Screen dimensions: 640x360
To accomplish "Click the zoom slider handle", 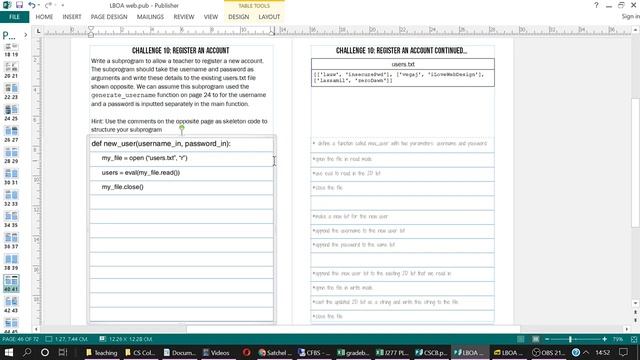I will (x=570, y=339).
